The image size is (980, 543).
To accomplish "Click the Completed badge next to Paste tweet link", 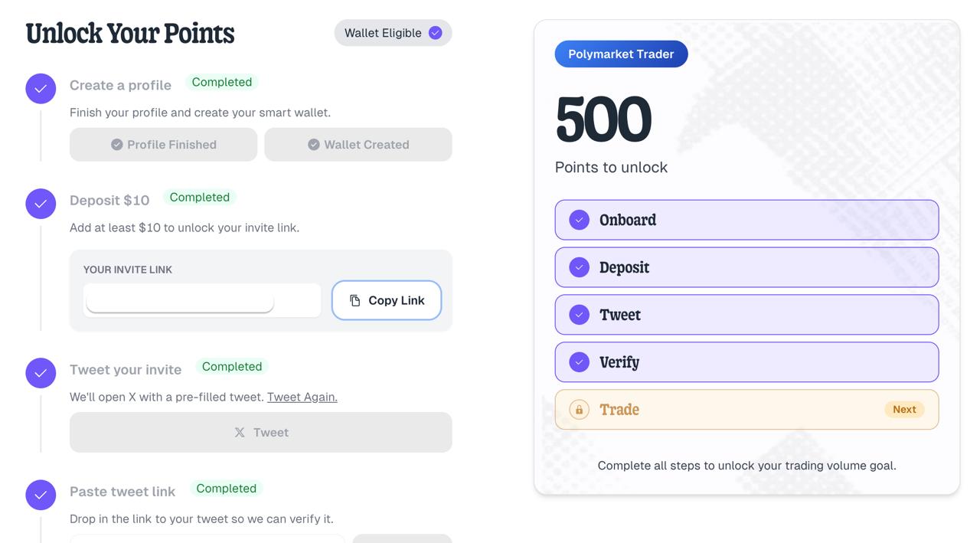I will coord(226,489).
